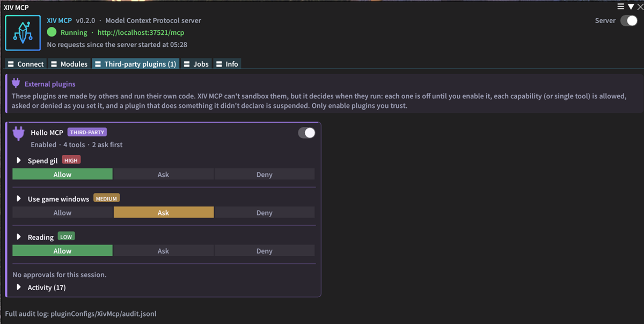Switch to the Modules tab
This screenshot has width=644, height=324.
69,64
